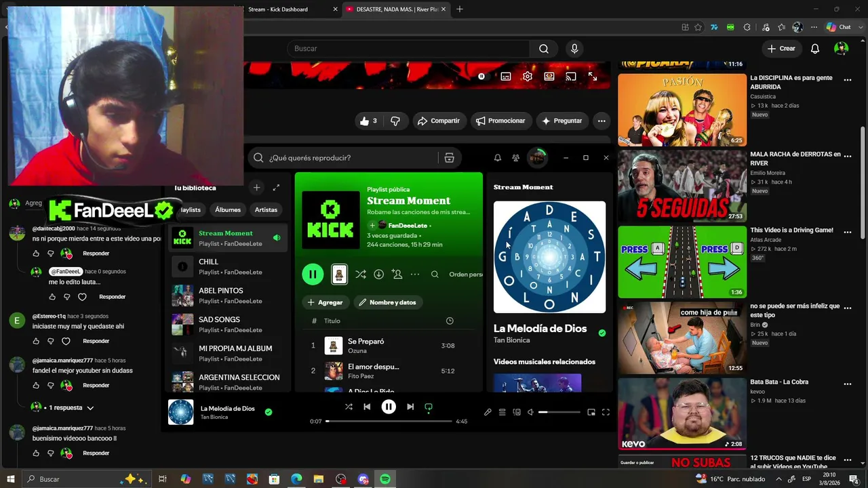Open the Spotify notifications bell
Image resolution: width=868 pixels, height=488 pixels.
point(497,158)
